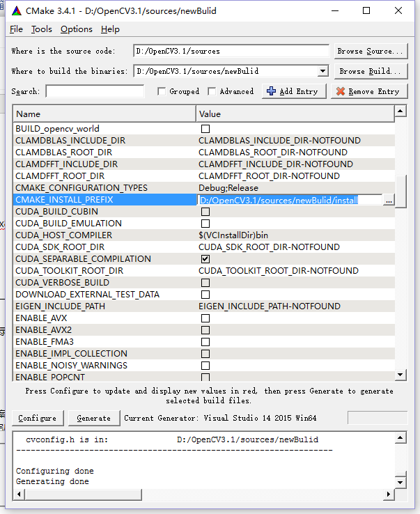
Task: Click the source code path field
Action: (x=231, y=51)
